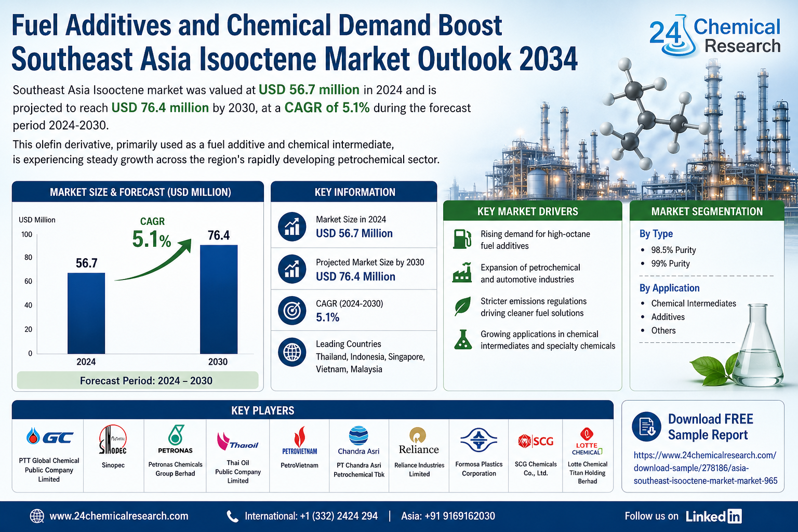The image size is (798, 532).
Task: Click the LinkedIn logo in footer
Action: (x=713, y=516)
